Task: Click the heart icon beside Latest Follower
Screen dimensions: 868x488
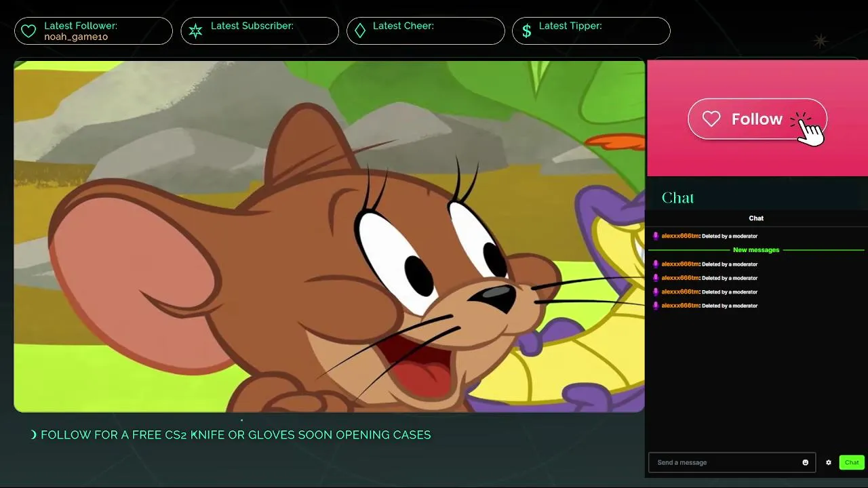Action: [28, 31]
